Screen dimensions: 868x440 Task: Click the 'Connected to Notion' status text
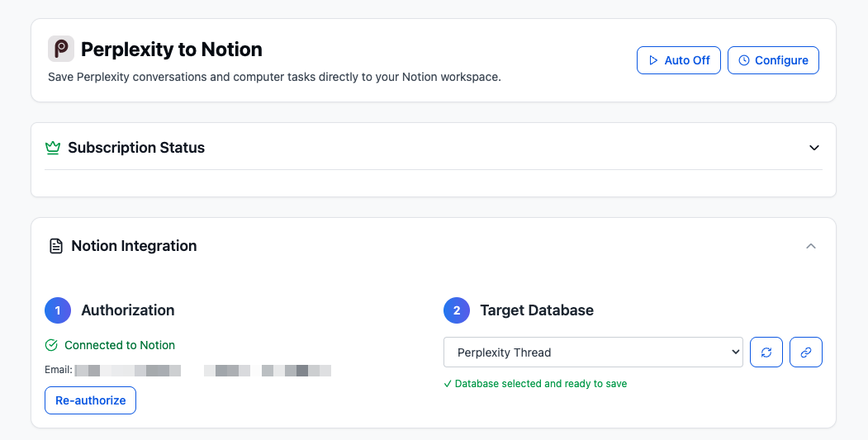[x=120, y=345]
